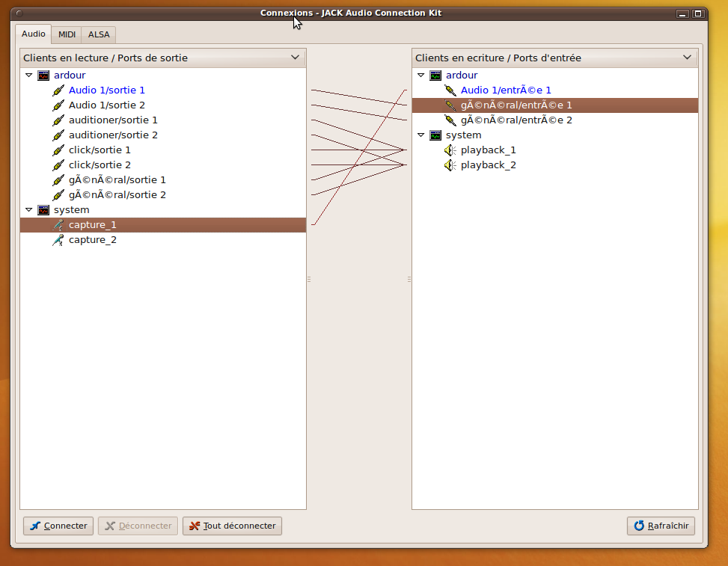Click 'Clients en ecriture / Ports d'entrée' header
The image size is (728, 566).
tap(555, 58)
